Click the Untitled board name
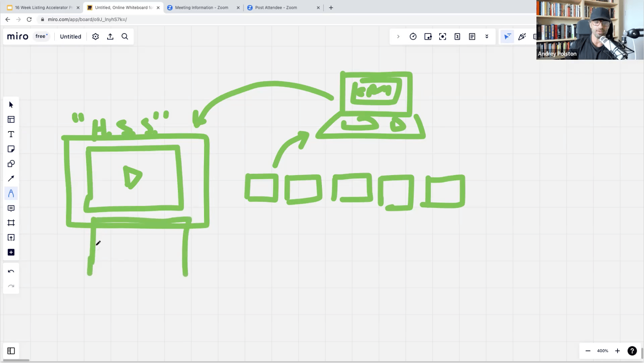 70,36
